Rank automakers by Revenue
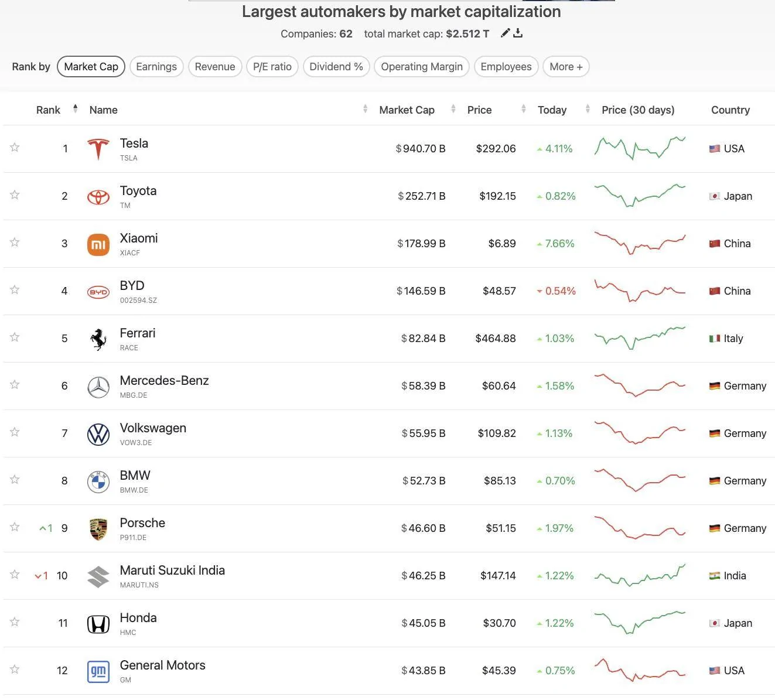Image resolution: width=775 pixels, height=700 pixels. coord(215,67)
